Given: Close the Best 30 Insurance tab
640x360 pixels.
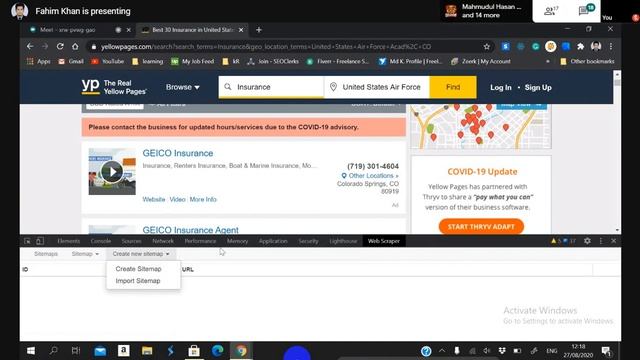Looking at the screenshot, I should pos(241,30).
